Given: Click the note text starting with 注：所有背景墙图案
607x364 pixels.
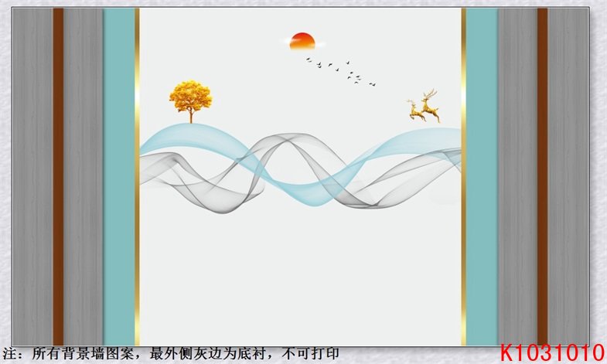Looking at the screenshot, I should pyautogui.click(x=171, y=353).
